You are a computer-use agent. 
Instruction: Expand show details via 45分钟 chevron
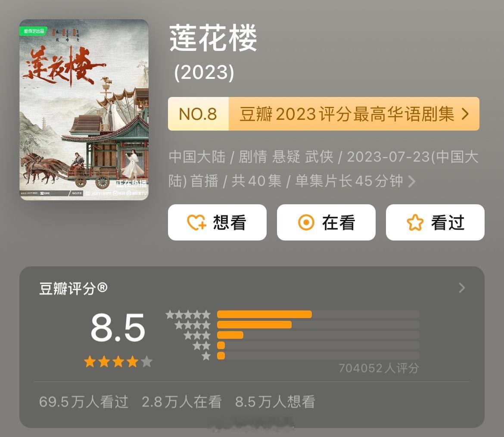(411, 181)
